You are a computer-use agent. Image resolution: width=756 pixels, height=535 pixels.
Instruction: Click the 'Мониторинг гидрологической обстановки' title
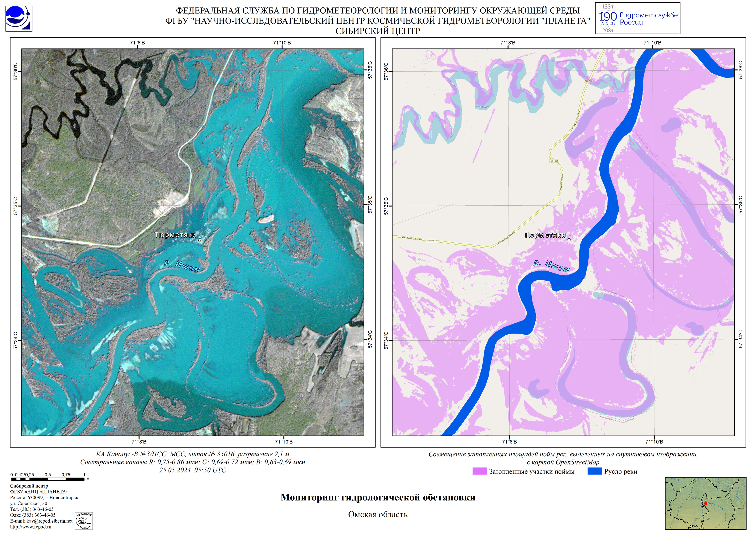coord(378,497)
